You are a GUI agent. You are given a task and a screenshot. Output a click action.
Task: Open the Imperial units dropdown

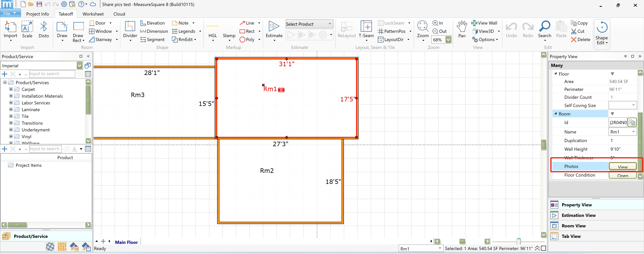[x=79, y=66]
